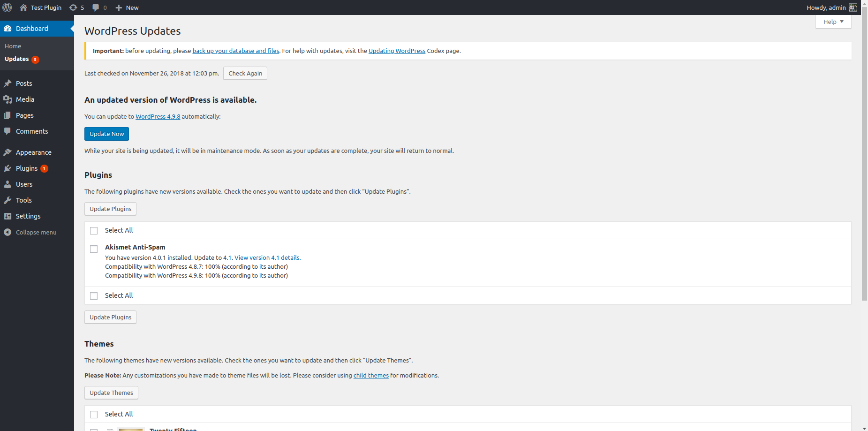The image size is (868, 431).
Task: Click the lower Update Plugins button
Action: [110, 317]
